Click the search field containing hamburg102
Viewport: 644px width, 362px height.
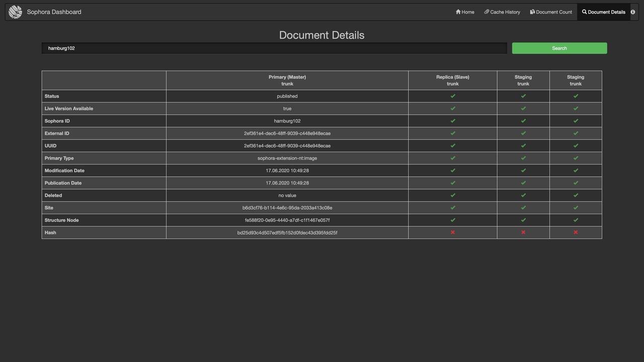(274, 48)
